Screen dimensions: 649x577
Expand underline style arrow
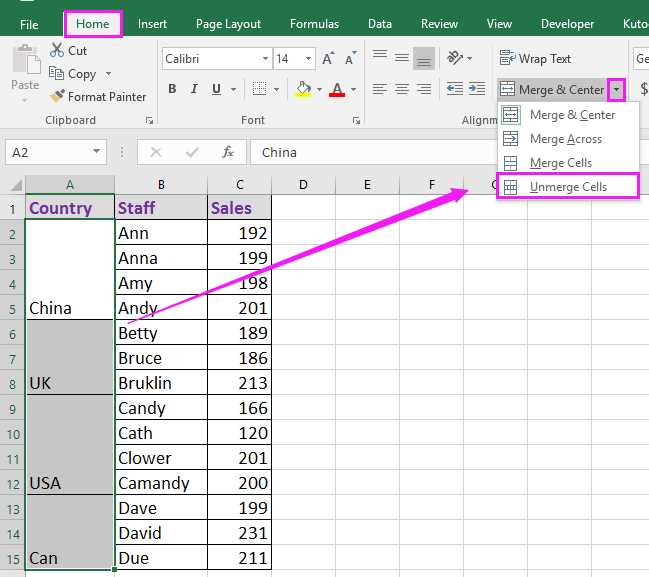(233, 89)
